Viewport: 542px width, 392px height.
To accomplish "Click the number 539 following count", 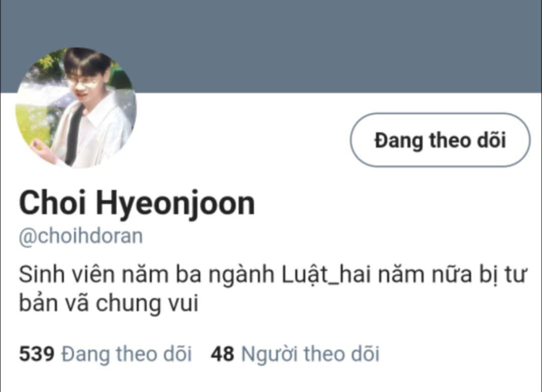I will [37, 354].
